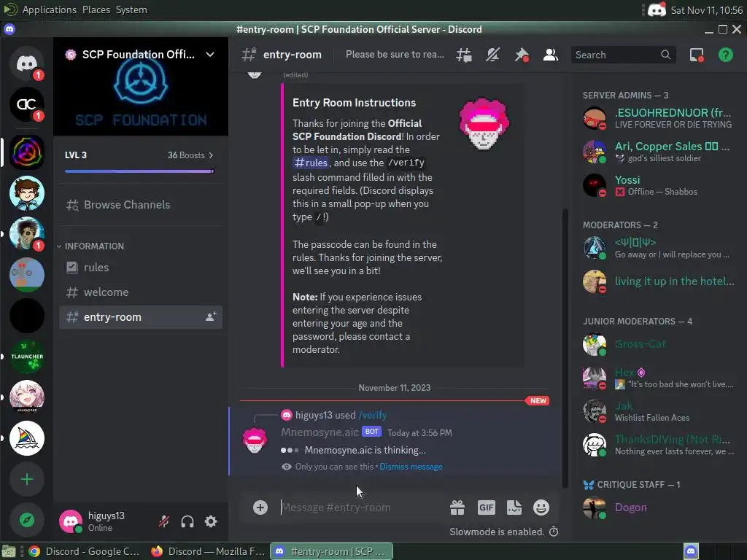The image size is (747, 560).
Task: Toggle deafen headphones icon
Action: pos(187,521)
